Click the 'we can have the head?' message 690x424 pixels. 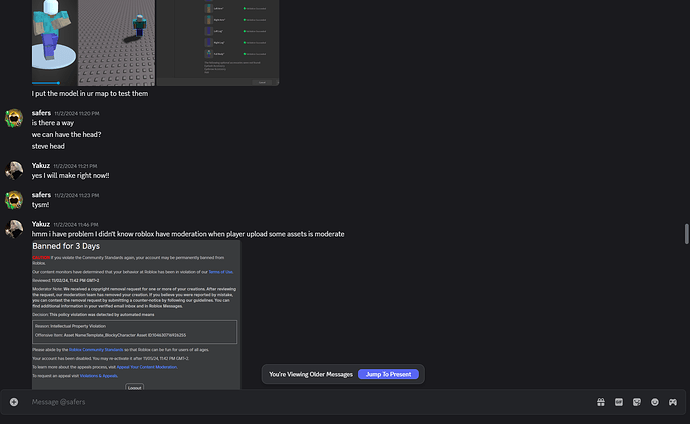(x=66, y=135)
